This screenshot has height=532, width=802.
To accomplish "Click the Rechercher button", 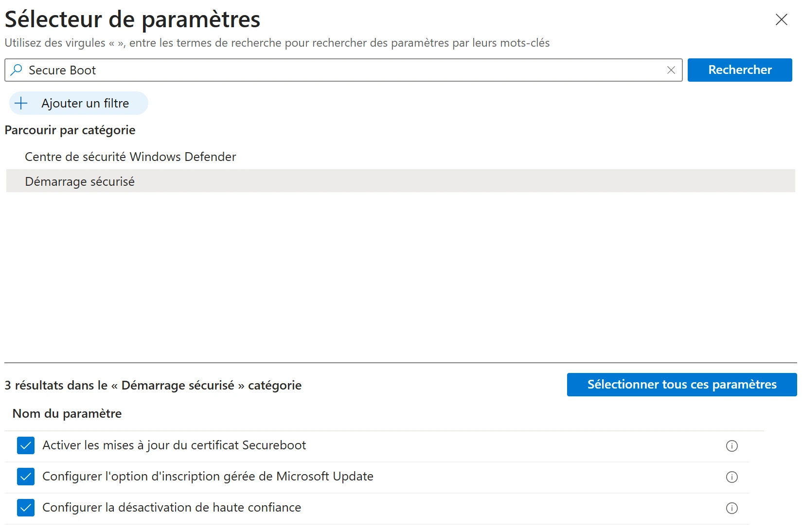I will 740,70.
